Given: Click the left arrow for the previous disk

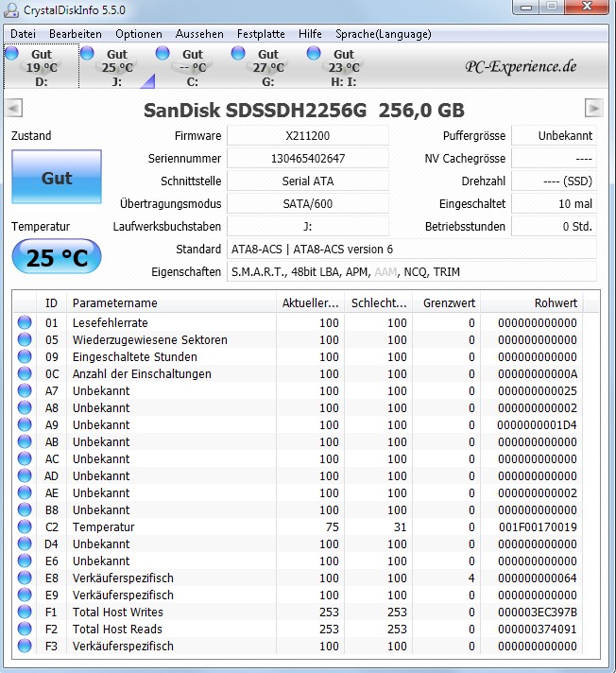Looking at the screenshot, I should click(14, 108).
